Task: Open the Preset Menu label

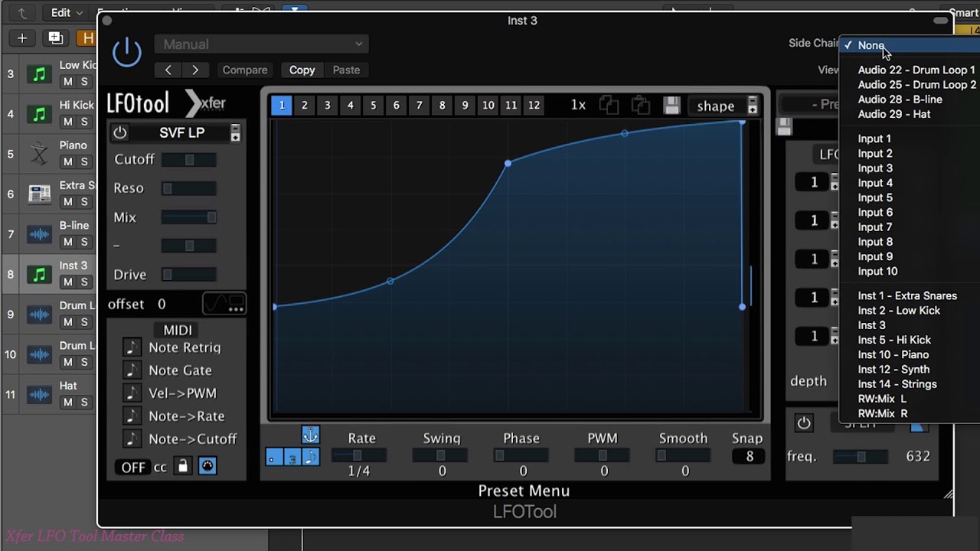Action: pyautogui.click(x=524, y=491)
